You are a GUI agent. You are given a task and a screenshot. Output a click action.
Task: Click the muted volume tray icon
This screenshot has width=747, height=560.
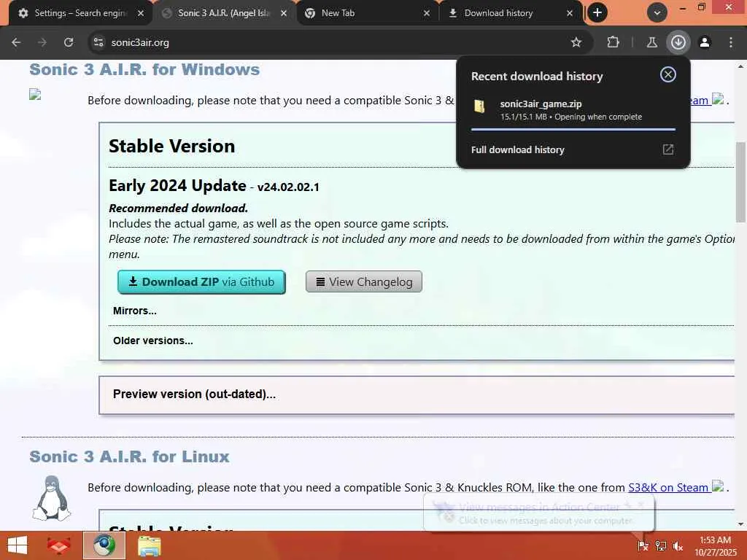[x=678, y=545]
